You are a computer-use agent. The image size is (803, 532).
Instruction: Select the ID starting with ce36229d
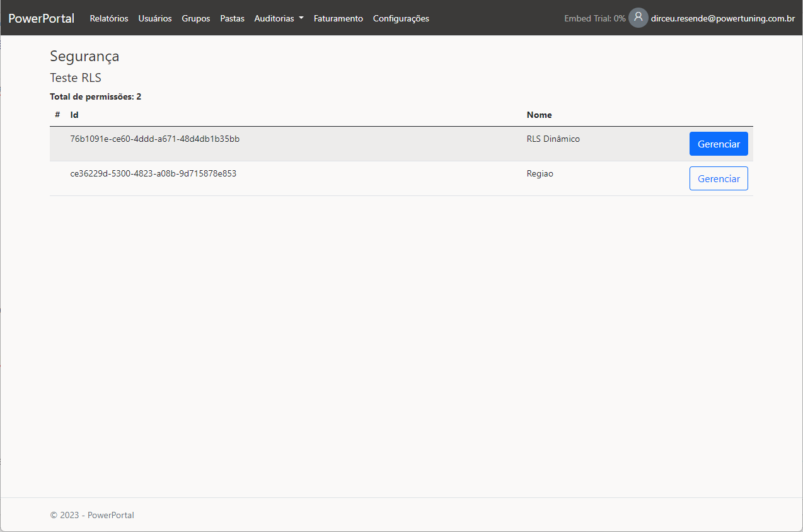pyautogui.click(x=153, y=173)
